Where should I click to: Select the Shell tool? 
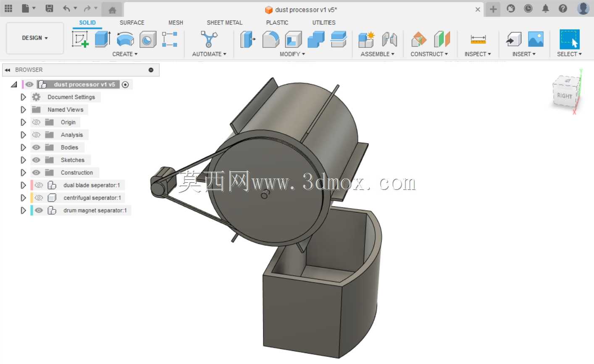[293, 39]
